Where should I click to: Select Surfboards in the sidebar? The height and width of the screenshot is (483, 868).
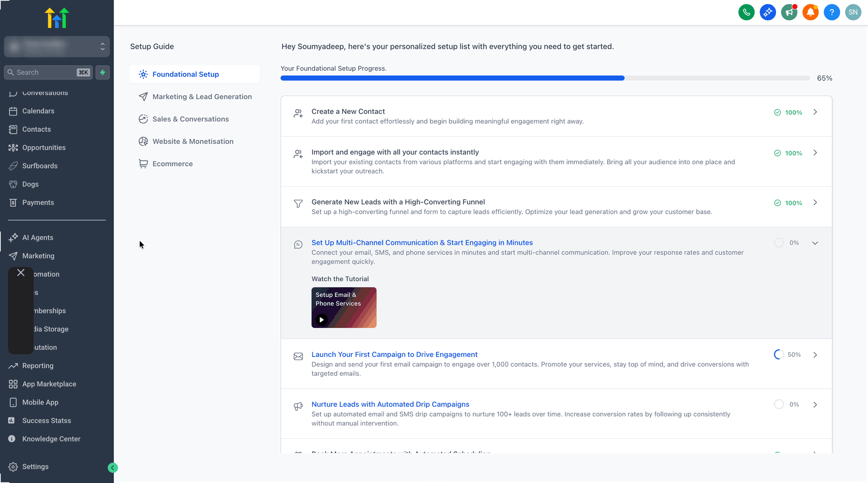(x=14, y=166)
